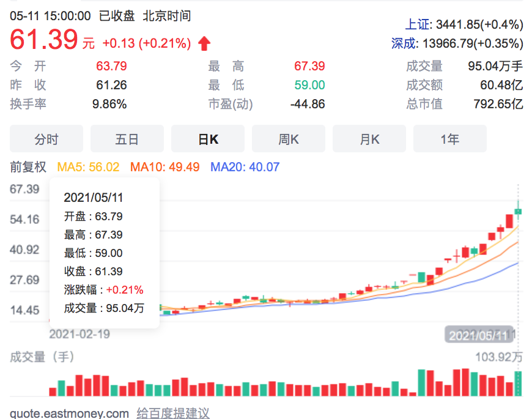Click the red up-arrow price icon
This screenshot has width=532, height=419.
204,43
